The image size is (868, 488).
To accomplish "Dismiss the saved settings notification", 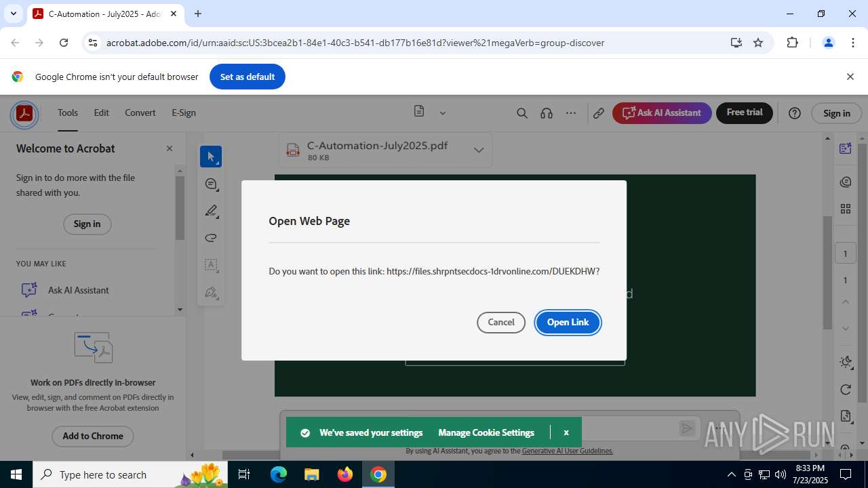I will (x=566, y=432).
